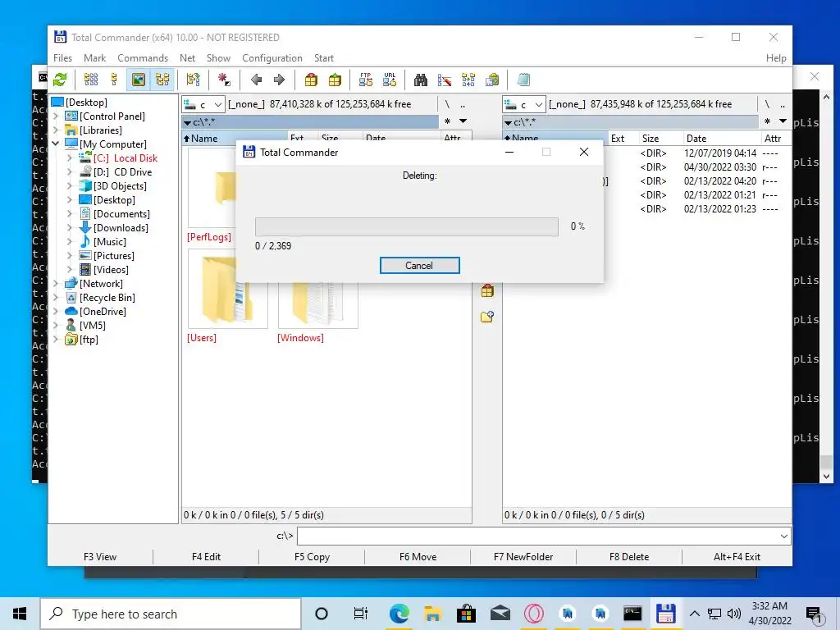Click the Pack files toolbar icon
840x630 pixels.
tap(311, 80)
